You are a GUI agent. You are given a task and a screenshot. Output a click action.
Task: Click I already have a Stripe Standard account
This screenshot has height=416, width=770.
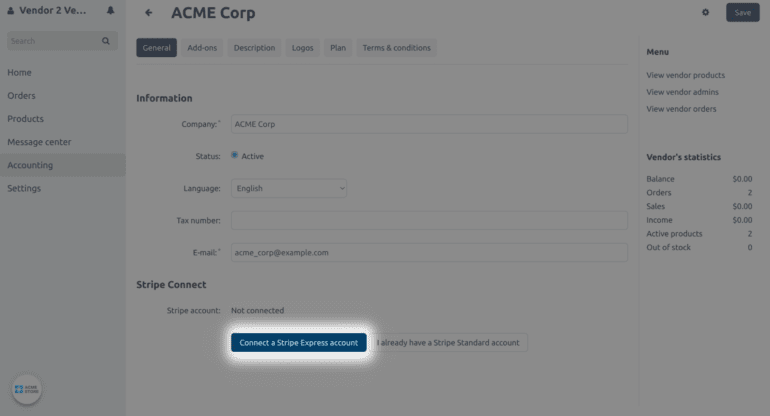click(448, 342)
